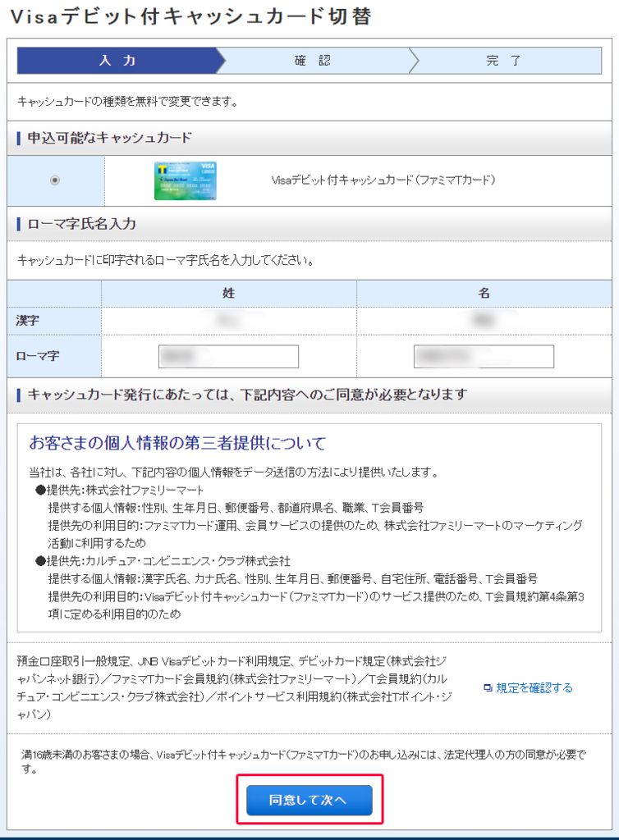Focus the ローマ字 名 input field
This screenshot has height=840, width=619.
[x=484, y=357]
